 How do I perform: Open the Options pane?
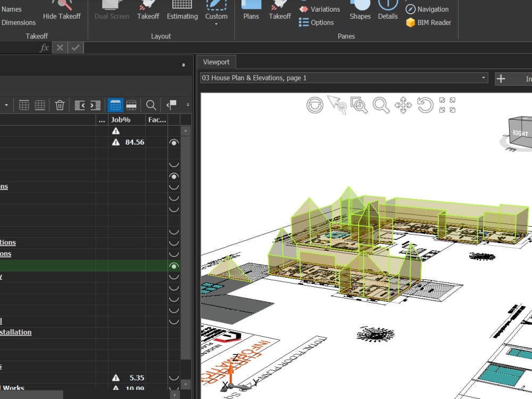316,22
